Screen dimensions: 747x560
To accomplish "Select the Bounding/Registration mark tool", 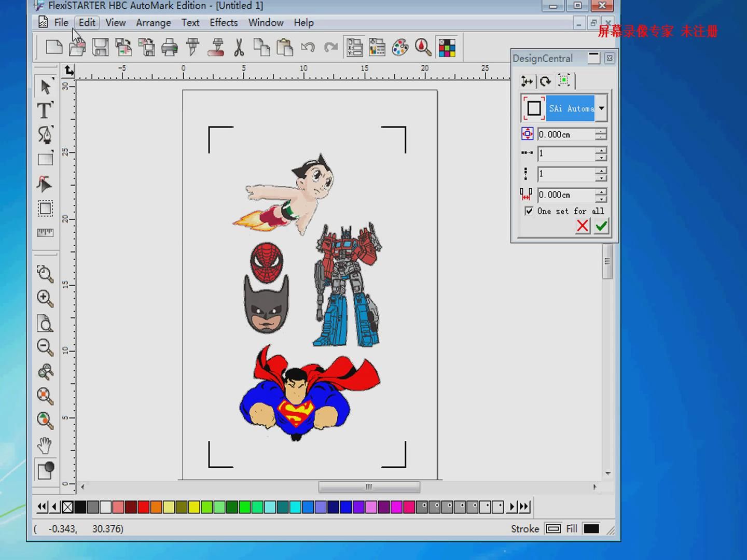I will pyautogui.click(x=45, y=208).
